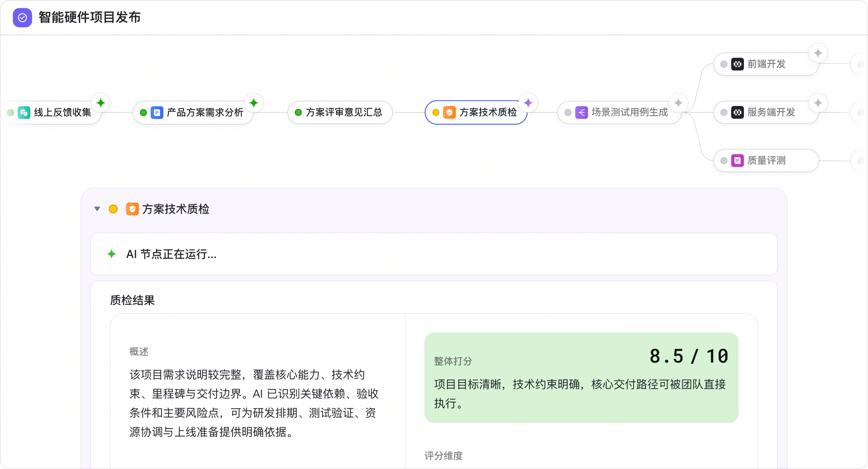Click the green 整体打分 score card
Image resolution: width=868 pixels, height=469 pixels.
(x=582, y=378)
